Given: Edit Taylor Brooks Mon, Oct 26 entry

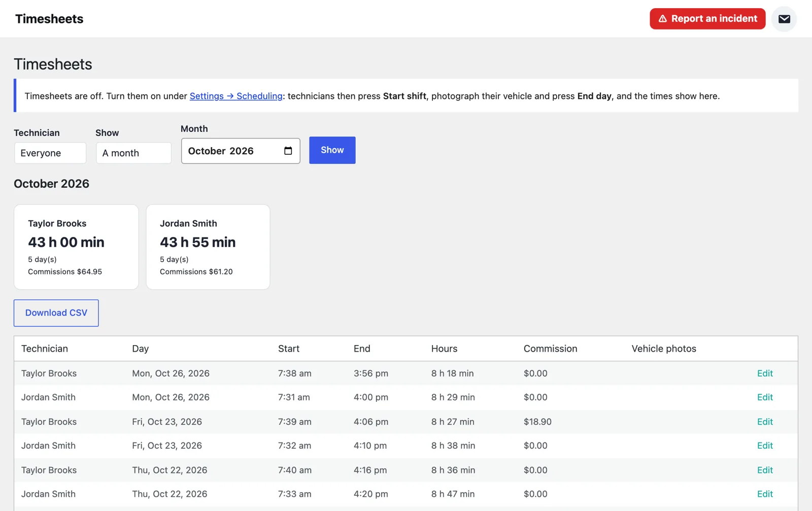Looking at the screenshot, I should pyautogui.click(x=765, y=373).
